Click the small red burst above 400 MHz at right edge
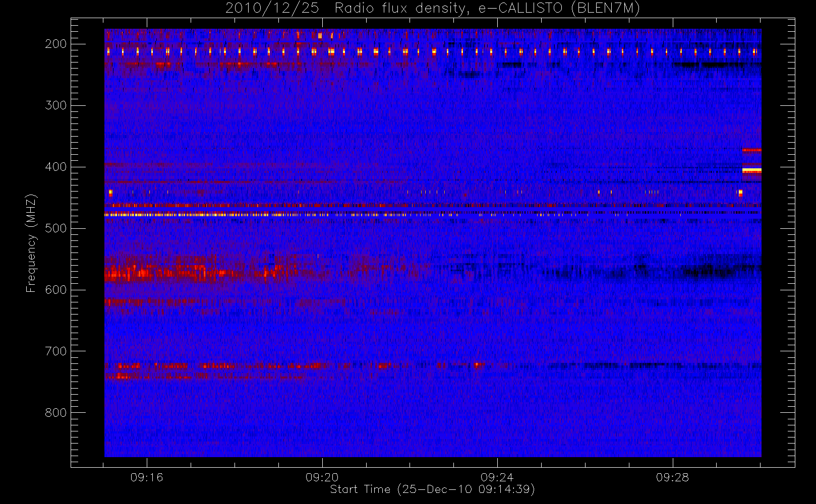This screenshot has height=504, width=816. [x=751, y=150]
